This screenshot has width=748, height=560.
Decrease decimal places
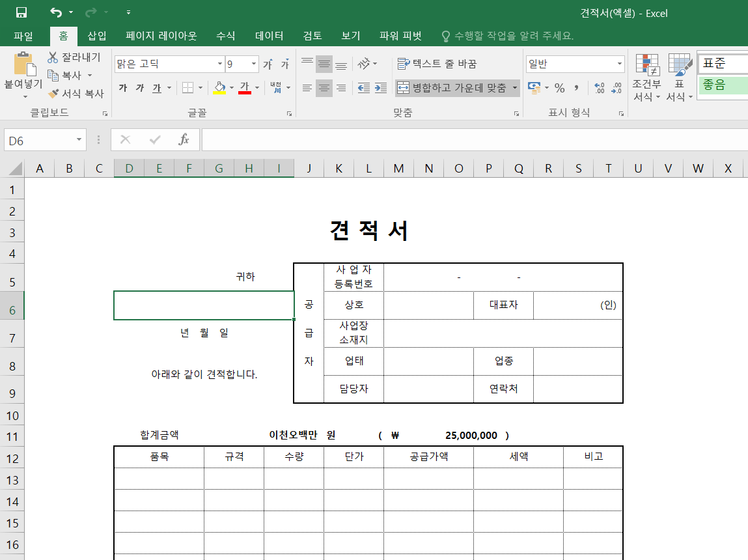[x=616, y=88]
